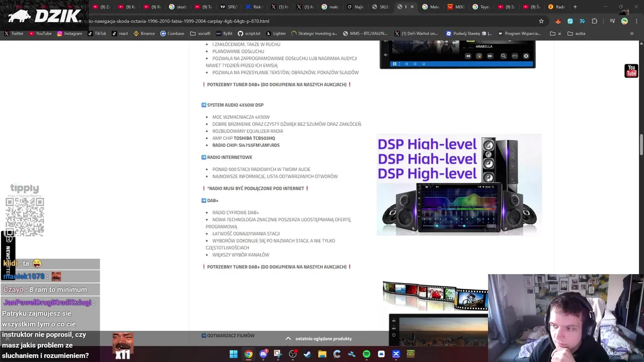The width and height of the screenshot is (644, 362).
Task: Expand the autka bookmarks folder
Action: 577,33
